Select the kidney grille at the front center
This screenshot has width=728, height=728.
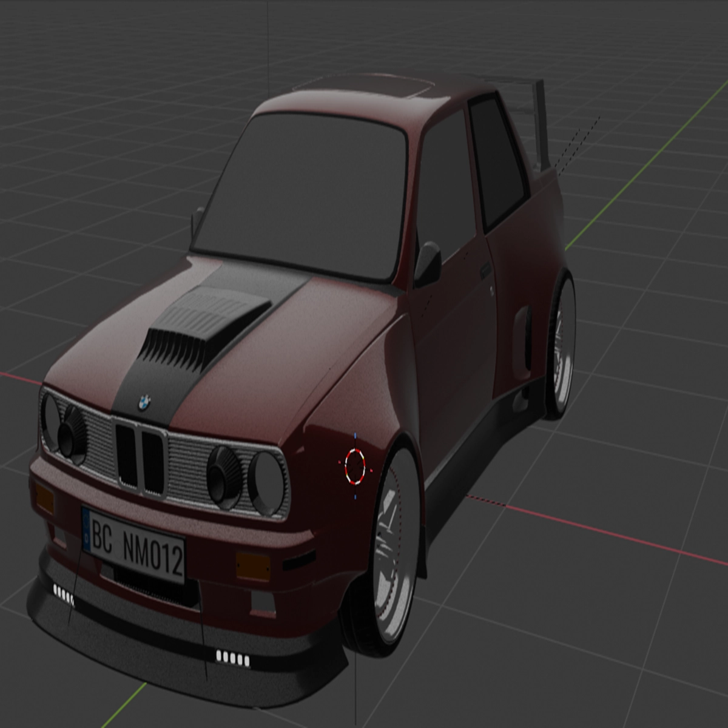(141, 458)
